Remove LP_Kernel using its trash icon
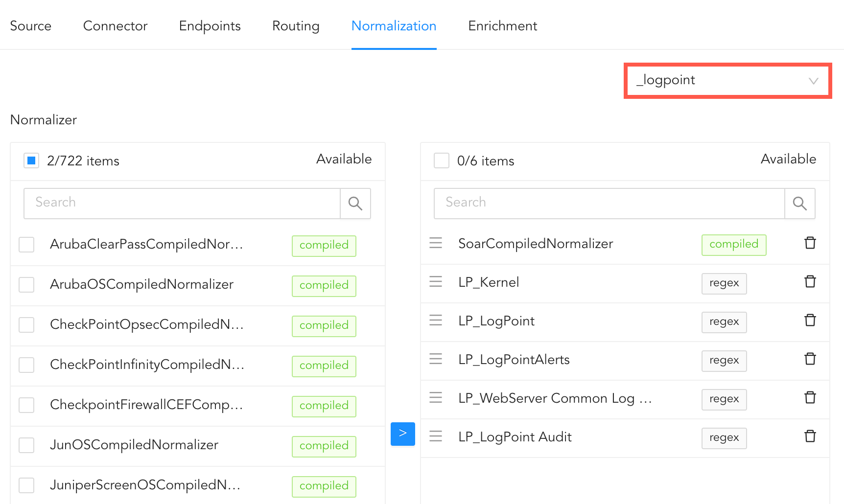This screenshot has height=504, width=844. pos(810,282)
